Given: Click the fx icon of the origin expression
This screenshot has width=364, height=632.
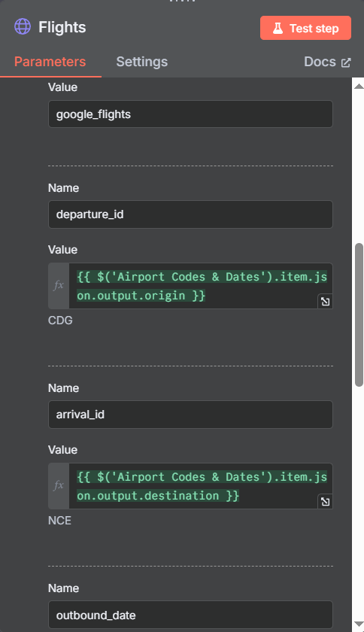Looking at the screenshot, I should (x=59, y=286).
